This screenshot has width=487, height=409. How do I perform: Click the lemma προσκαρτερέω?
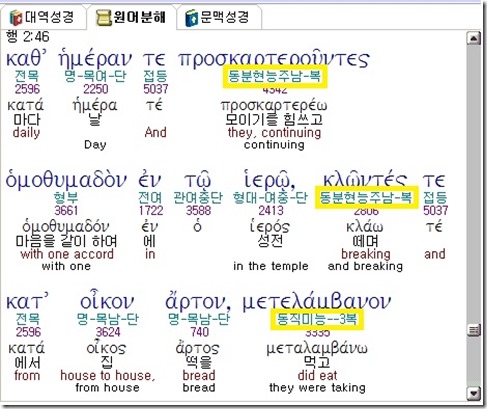(x=274, y=106)
